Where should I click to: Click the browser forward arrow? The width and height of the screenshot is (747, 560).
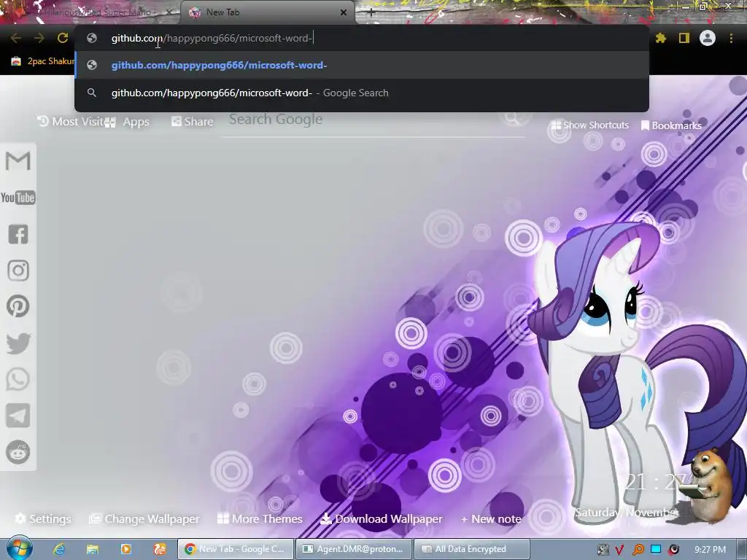39,38
